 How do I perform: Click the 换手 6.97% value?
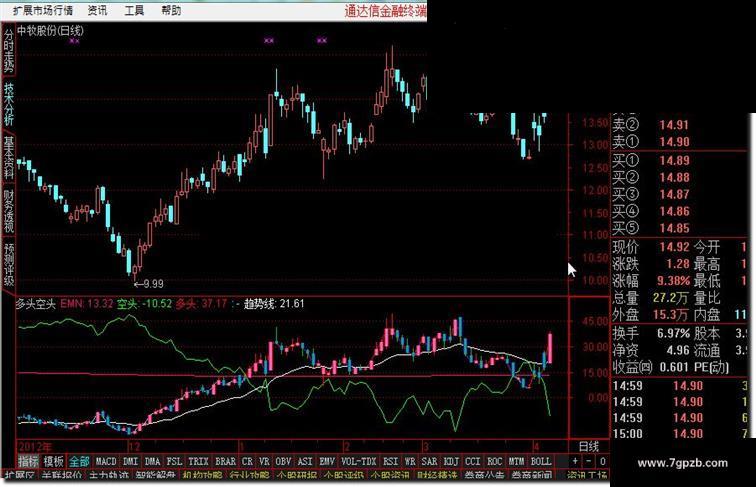click(674, 333)
